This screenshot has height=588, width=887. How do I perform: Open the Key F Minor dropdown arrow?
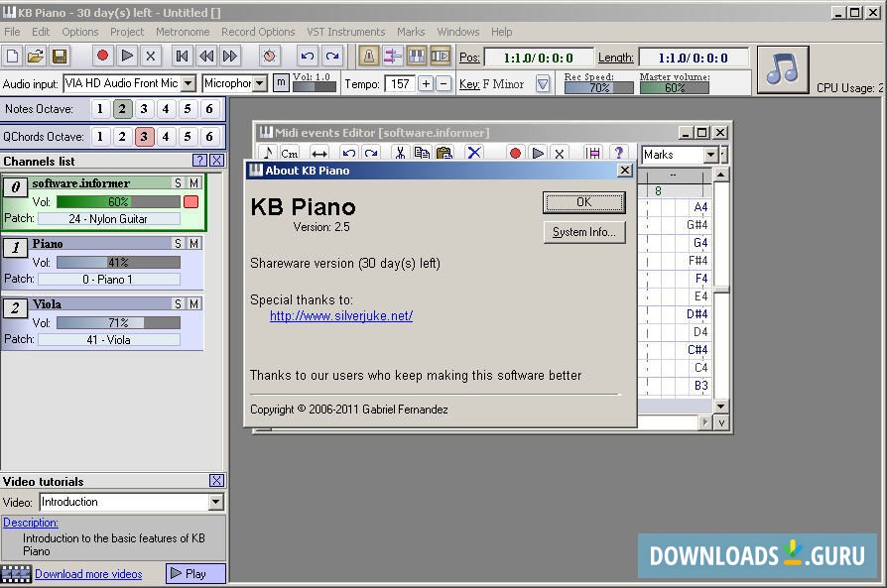click(x=543, y=84)
